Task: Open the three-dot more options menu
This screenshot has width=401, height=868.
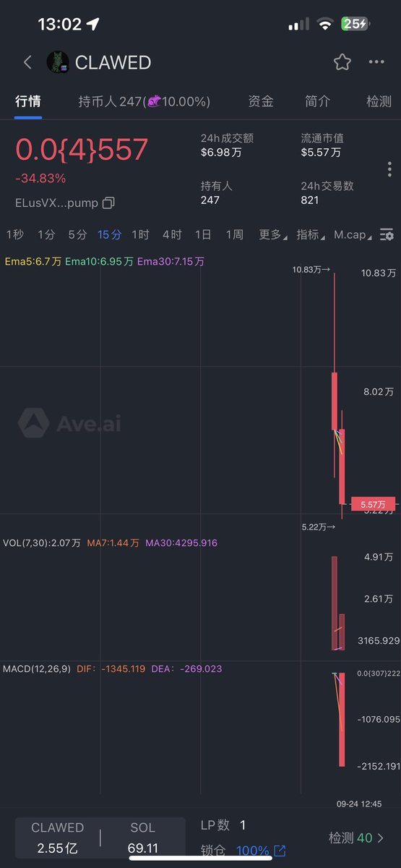Action: pyautogui.click(x=376, y=62)
